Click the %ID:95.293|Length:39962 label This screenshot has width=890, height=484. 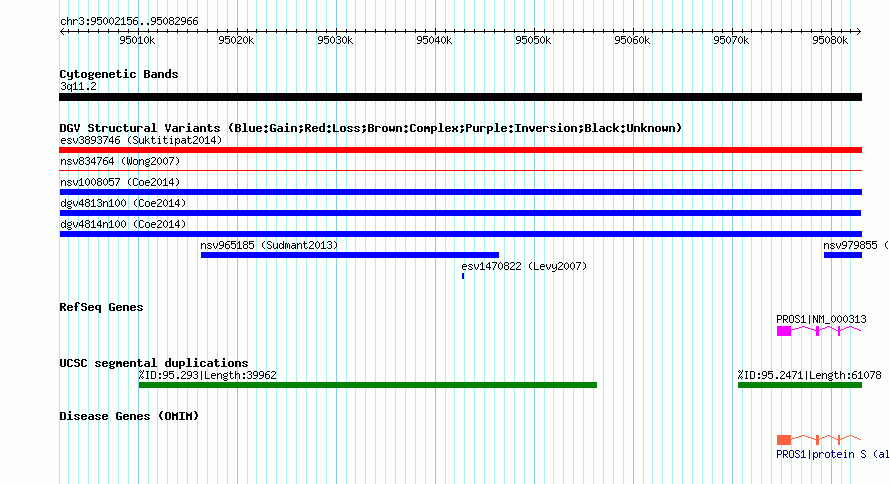click(208, 375)
